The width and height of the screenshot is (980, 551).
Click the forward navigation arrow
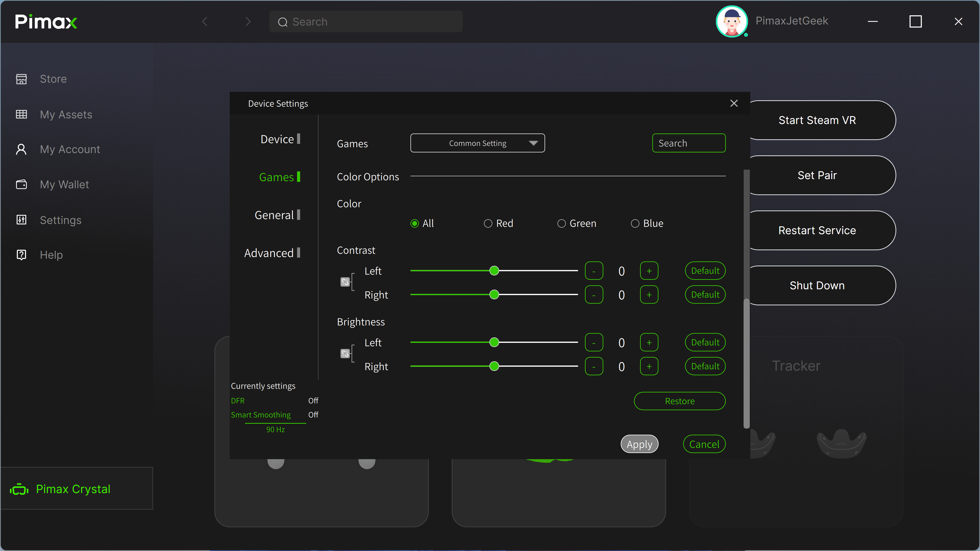pyautogui.click(x=248, y=21)
